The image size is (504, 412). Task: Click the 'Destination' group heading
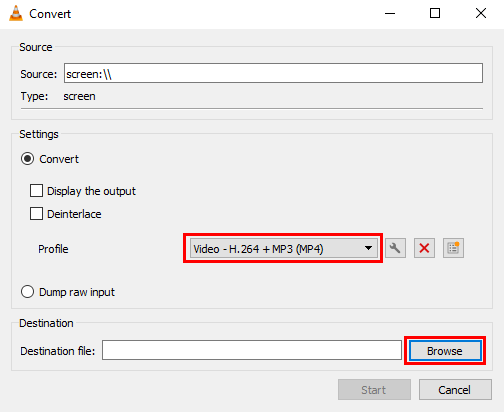46,323
